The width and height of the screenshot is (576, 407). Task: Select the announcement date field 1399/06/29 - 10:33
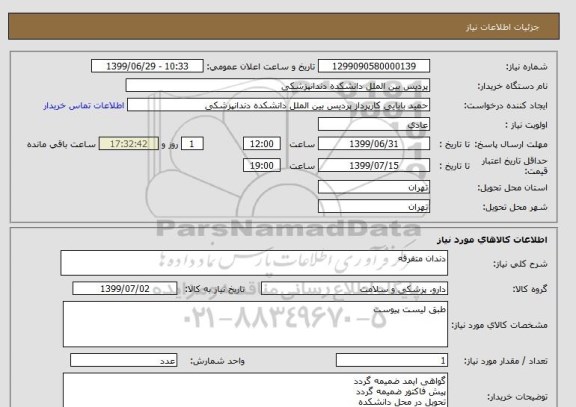click(147, 66)
